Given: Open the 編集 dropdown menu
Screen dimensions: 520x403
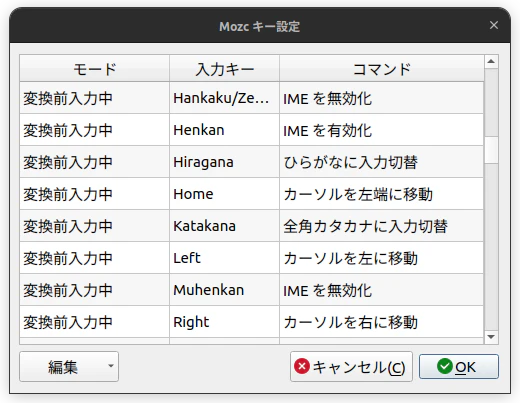Looking at the screenshot, I should [x=69, y=367].
